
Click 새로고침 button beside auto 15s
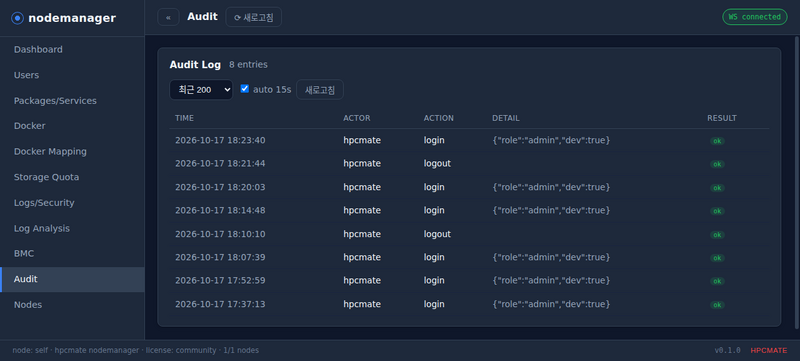coord(320,90)
